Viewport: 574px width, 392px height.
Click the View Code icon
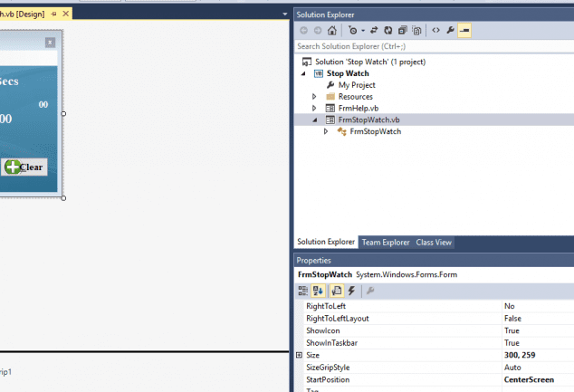435,30
